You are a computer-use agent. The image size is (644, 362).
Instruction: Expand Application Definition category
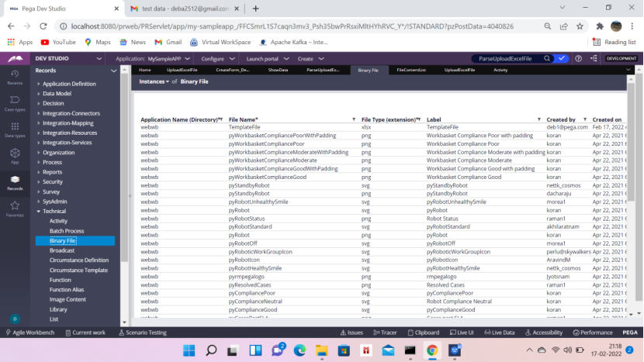[39, 84]
